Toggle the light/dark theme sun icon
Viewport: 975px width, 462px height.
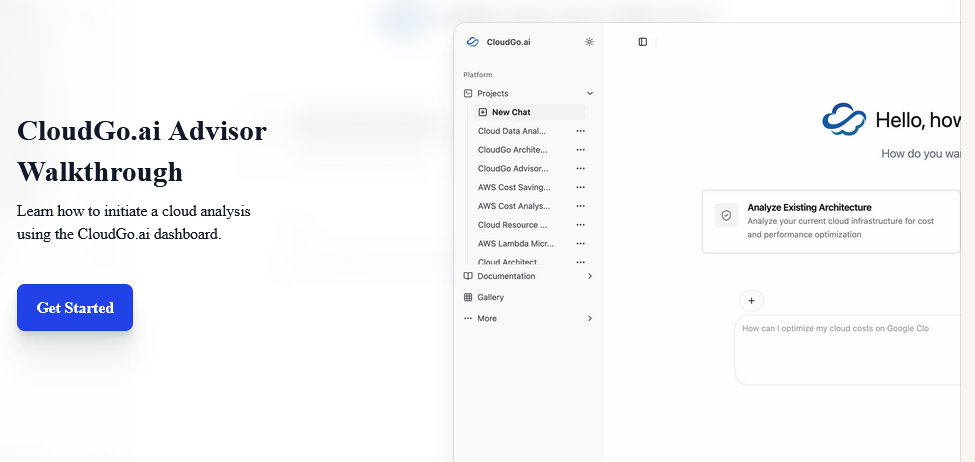(589, 42)
